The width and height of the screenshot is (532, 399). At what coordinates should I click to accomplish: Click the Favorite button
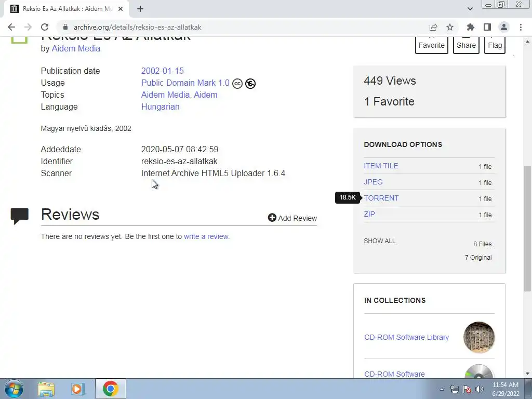click(x=432, y=45)
